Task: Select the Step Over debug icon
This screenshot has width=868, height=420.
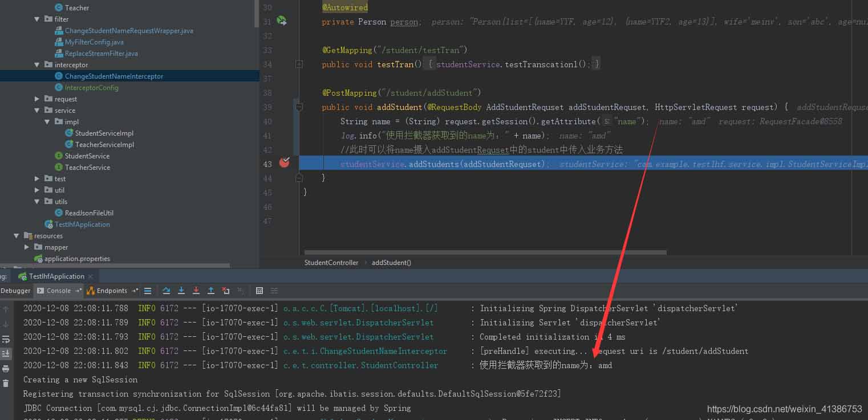Action: pyautogui.click(x=167, y=291)
